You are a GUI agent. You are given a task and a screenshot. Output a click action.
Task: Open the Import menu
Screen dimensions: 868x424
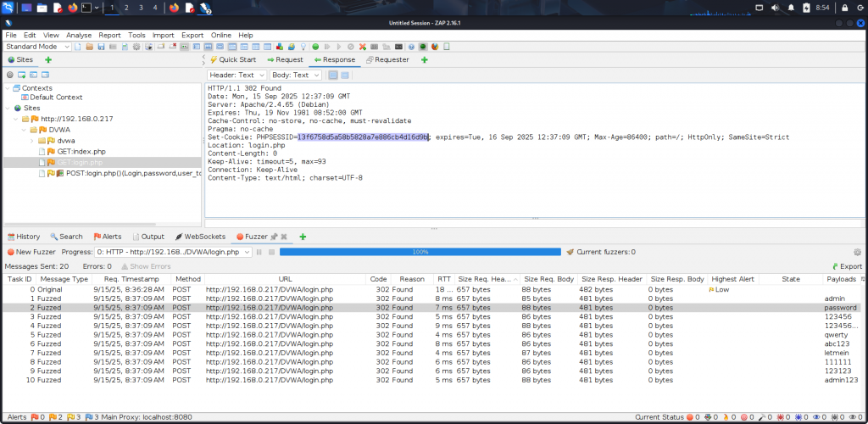(x=164, y=35)
